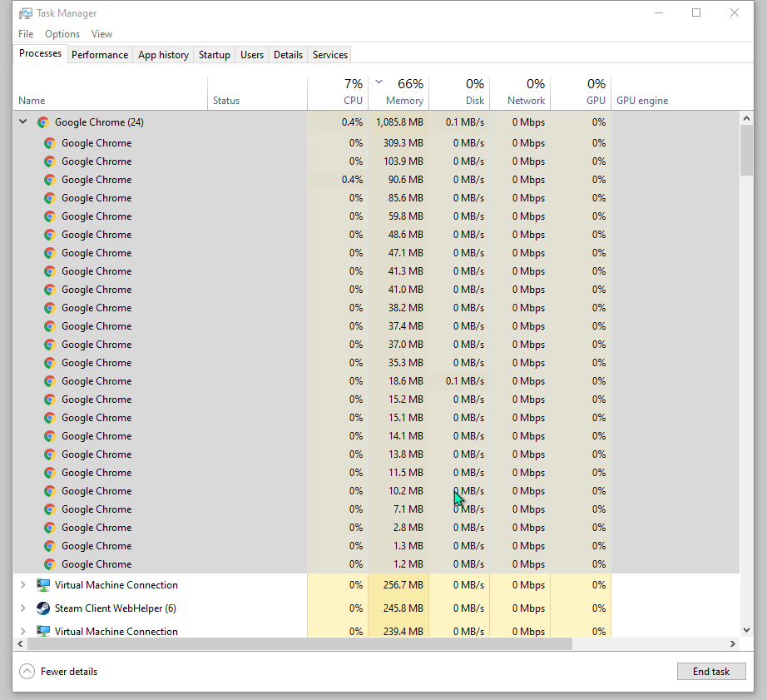Screen dimensions: 767x700
Task: Expand the Steam Client WebHelper (6) group
Action: pyautogui.click(x=23, y=608)
